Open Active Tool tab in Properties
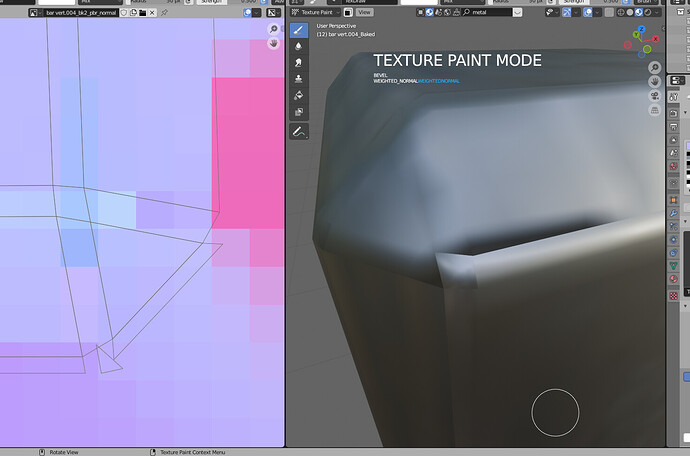690x456 pixels. point(674,97)
